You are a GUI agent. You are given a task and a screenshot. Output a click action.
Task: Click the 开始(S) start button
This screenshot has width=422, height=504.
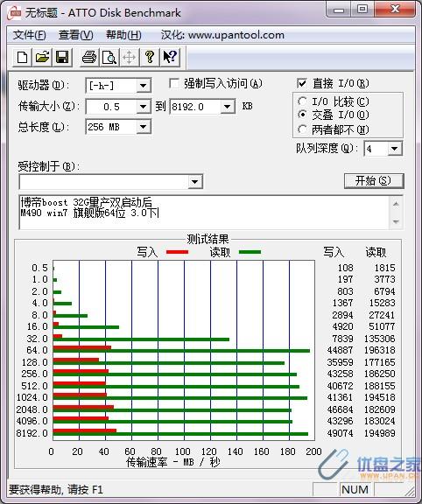click(374, 180)
